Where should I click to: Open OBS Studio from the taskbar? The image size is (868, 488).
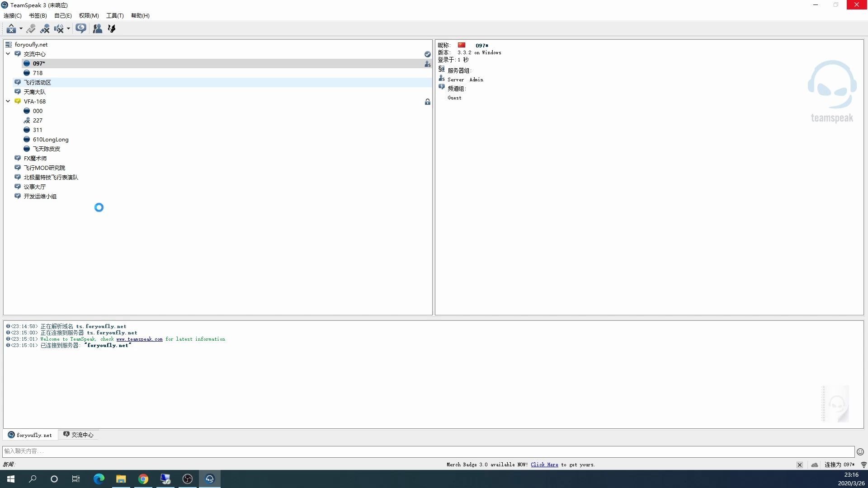point(187,479)
